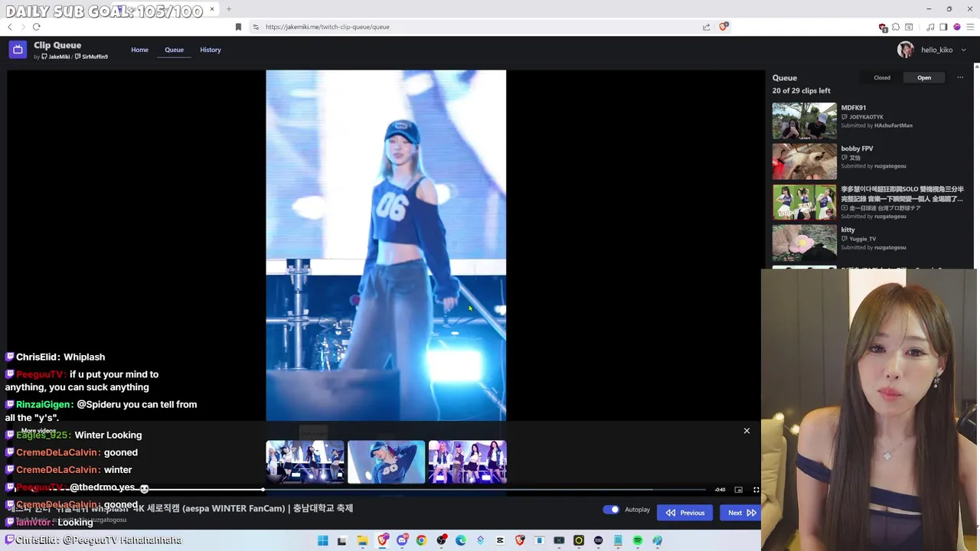Image resolution: width=980 pixels, height=551 pixels.
Task: Open Google Chrome from the taskbar
Action: click(x=421, y=540)
